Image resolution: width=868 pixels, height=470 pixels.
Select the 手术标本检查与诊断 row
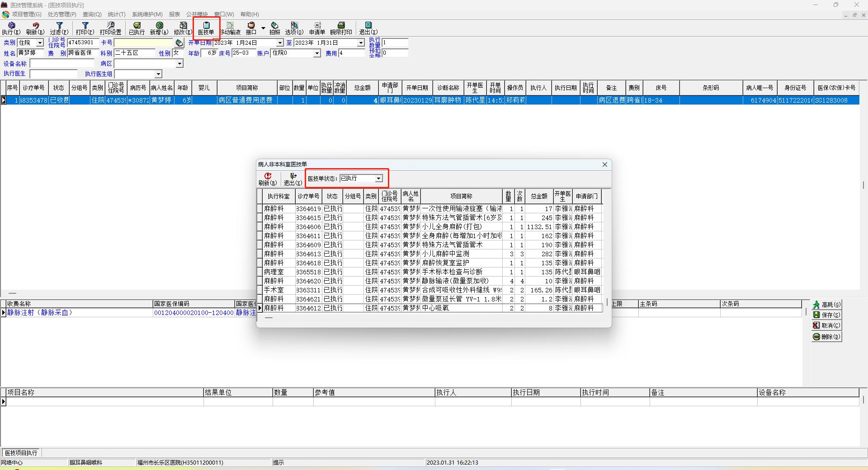coord(432,272)
